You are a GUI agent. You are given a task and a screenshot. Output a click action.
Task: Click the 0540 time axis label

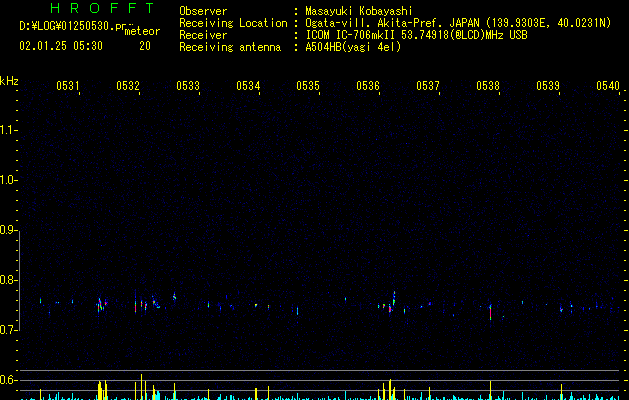point(608,86)
